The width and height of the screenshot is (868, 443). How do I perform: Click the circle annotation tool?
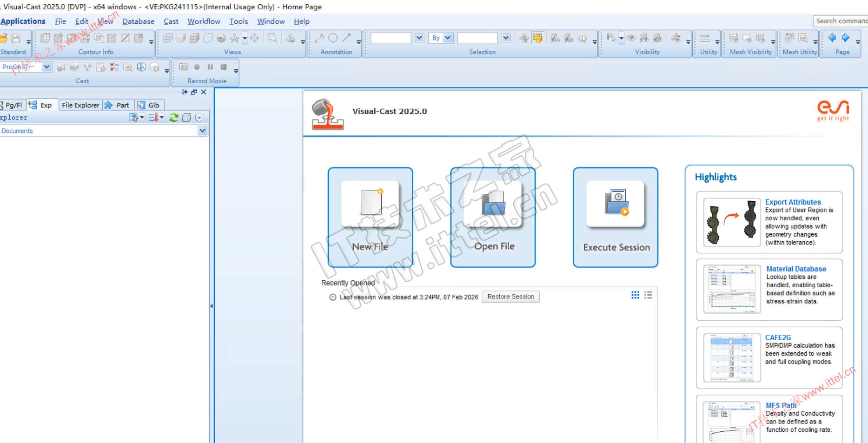(333, 38)
